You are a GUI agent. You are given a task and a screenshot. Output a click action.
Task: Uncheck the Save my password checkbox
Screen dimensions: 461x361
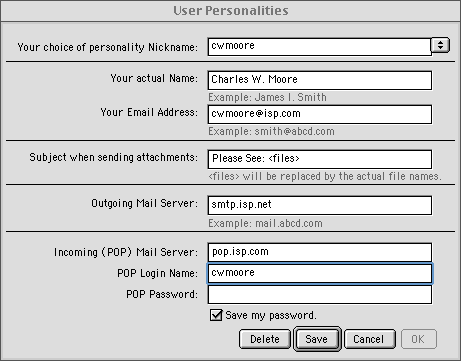[x=216, y=315]
